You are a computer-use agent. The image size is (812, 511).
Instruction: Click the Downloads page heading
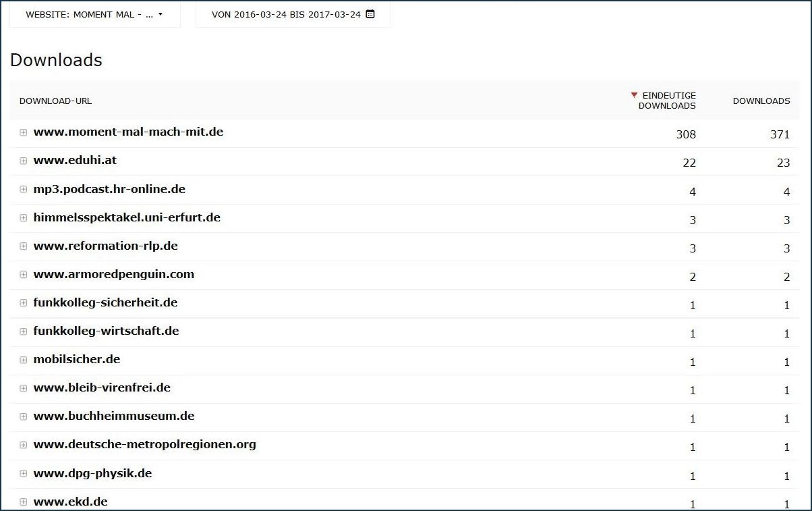(x=56, y=60)
